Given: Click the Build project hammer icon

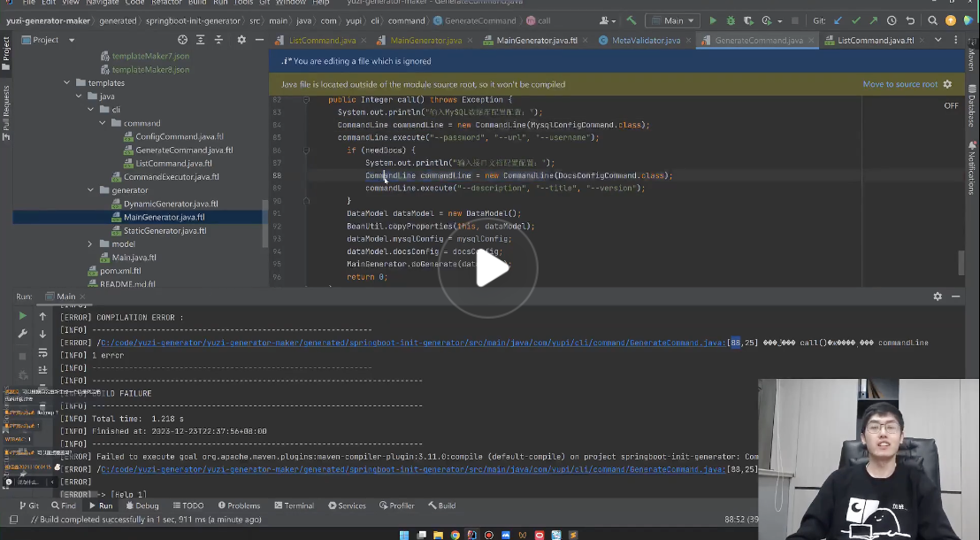Looking at the screenshot, I should (632, 20).
